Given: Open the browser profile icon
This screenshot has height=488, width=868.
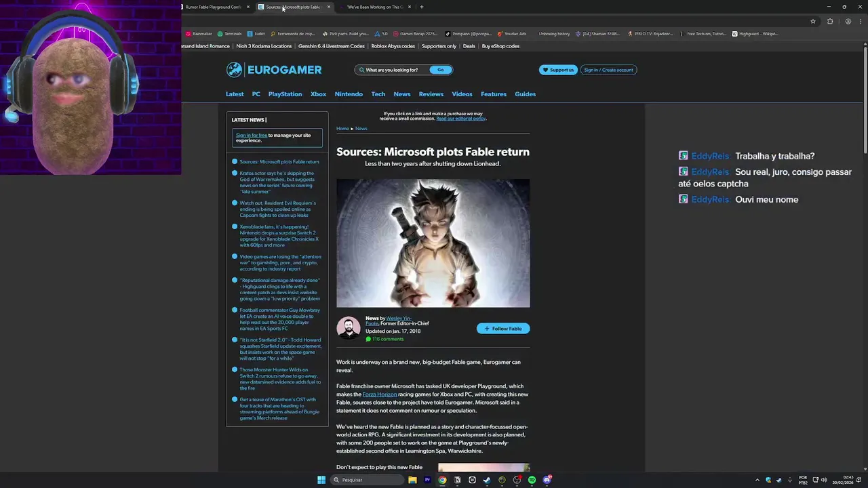Looking at the screenshot, I should [x=848, y=21].
